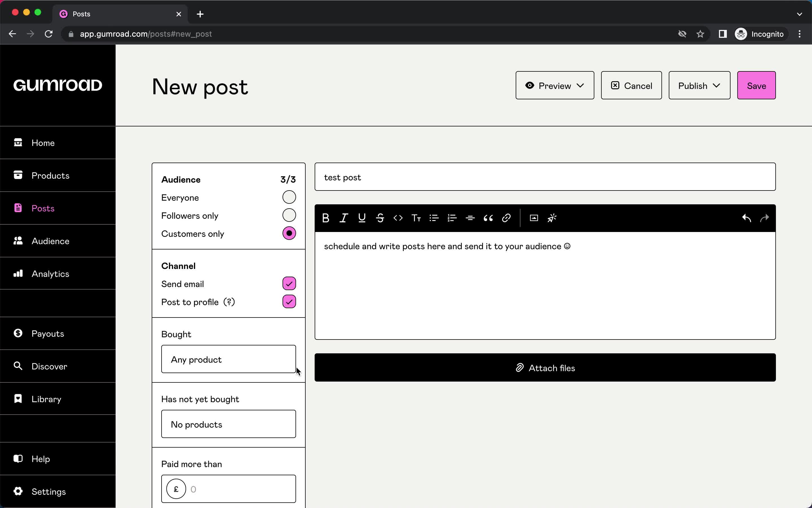Screen dimensions: 812x508
Task: Open the text size heading tool
Action: (416, 218)
